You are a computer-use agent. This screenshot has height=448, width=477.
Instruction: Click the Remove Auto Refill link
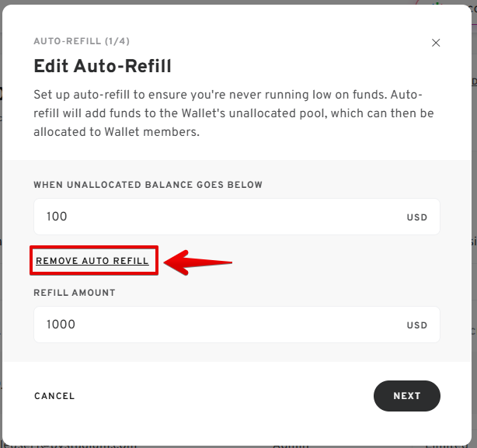click(x=92, y=261)
